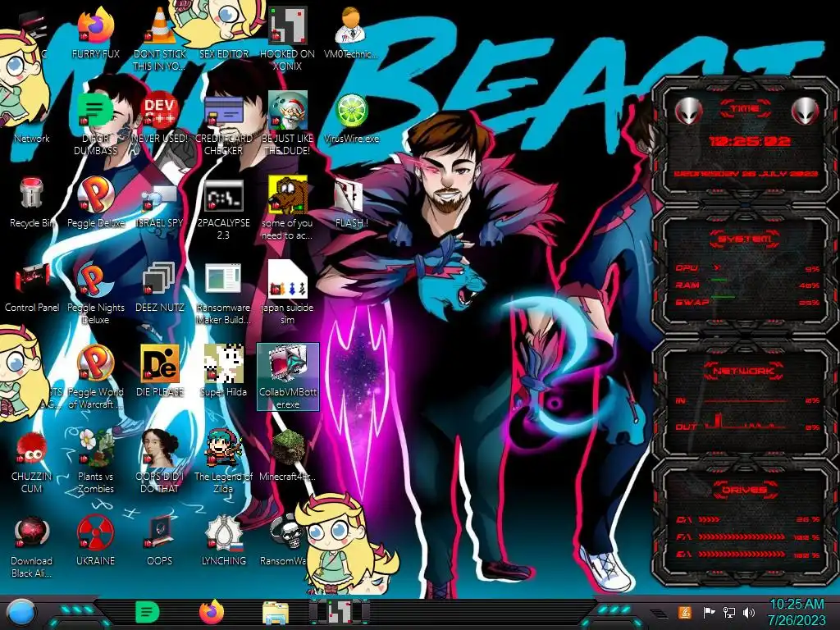Viewport: 840px width, 630px height.
Task: Click left Alienware head in widget
Action: (x=688, y=111)
